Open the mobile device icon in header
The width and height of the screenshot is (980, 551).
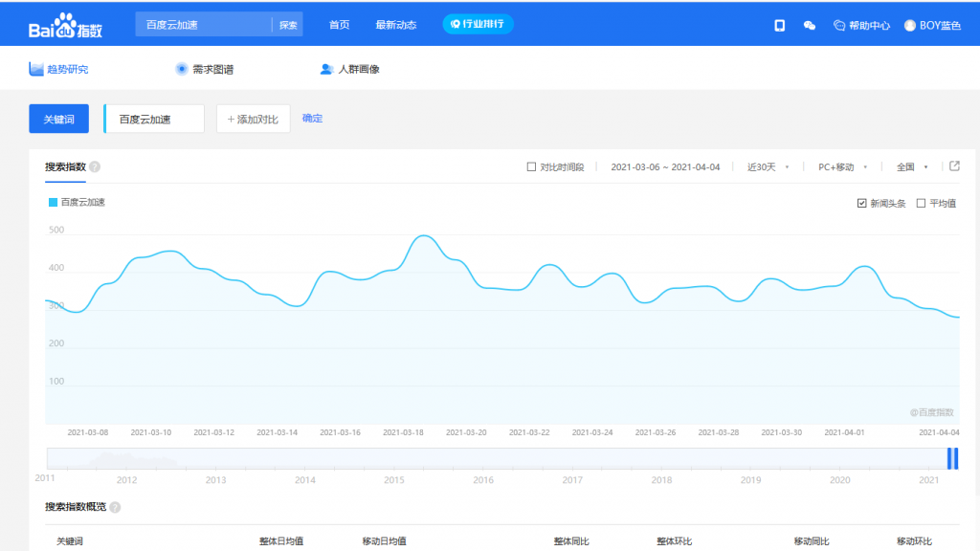click(x=779, y=25)
